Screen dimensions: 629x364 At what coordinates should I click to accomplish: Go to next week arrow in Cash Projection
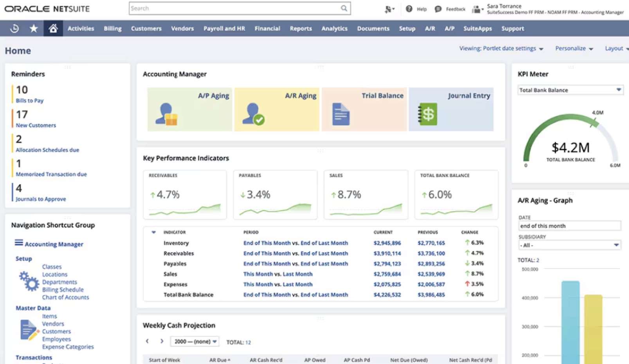click(162, 341)
